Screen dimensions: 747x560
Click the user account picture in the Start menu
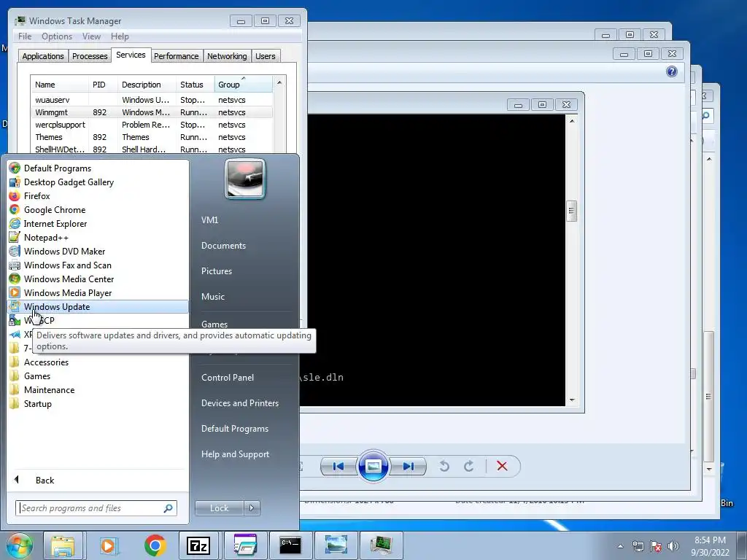[x=245, y=179]
